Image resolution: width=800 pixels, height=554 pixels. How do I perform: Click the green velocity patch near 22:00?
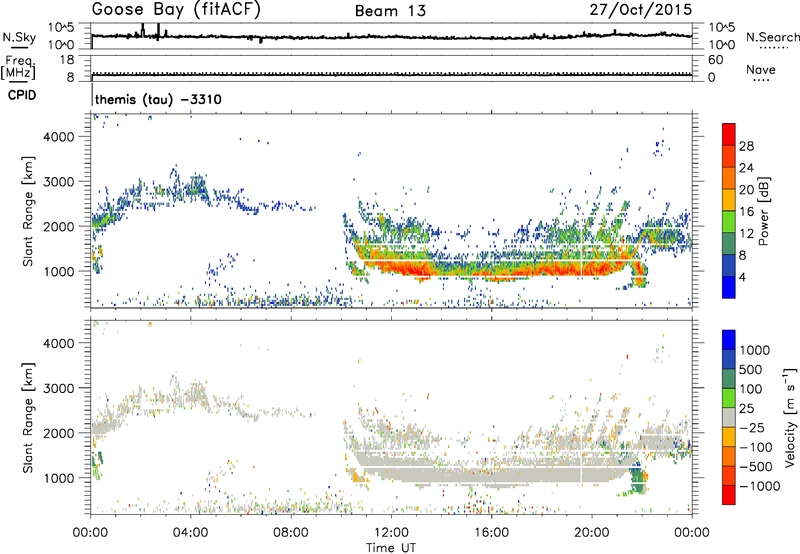click(x=638, y=480)
